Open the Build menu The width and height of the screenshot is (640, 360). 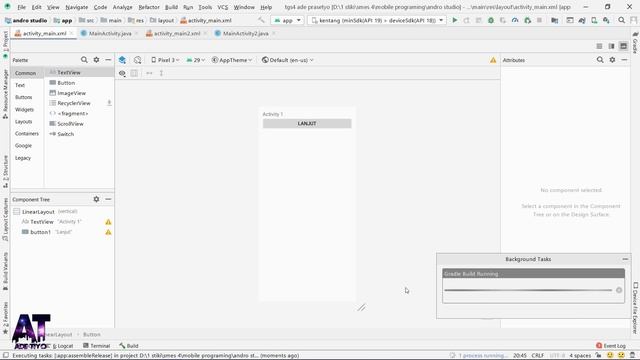(x=171, y=7)
